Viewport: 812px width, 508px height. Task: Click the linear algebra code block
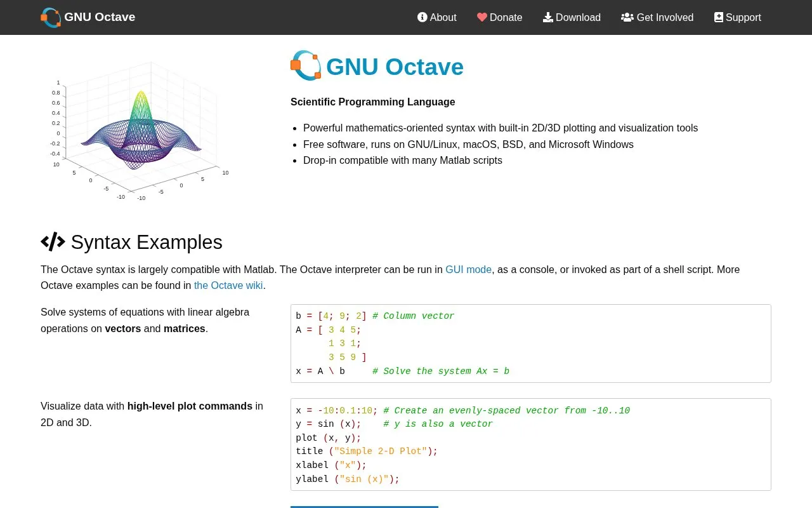(x=531, y=344)
